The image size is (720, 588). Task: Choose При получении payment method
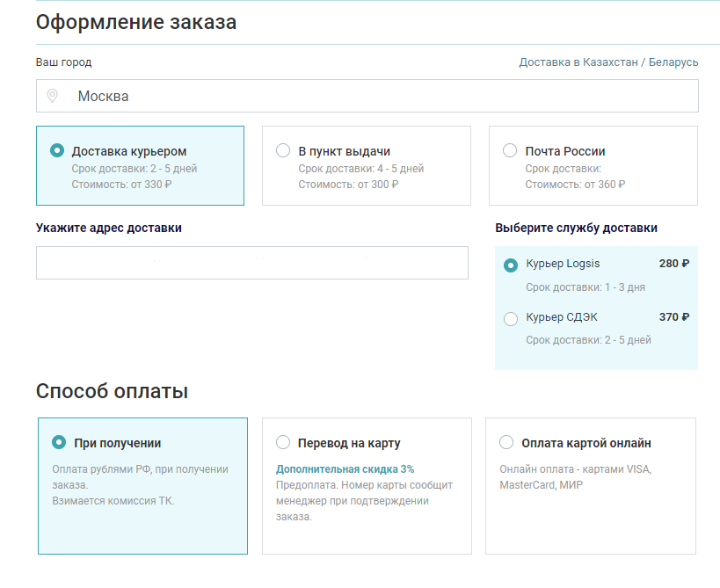tap(59, 442)
